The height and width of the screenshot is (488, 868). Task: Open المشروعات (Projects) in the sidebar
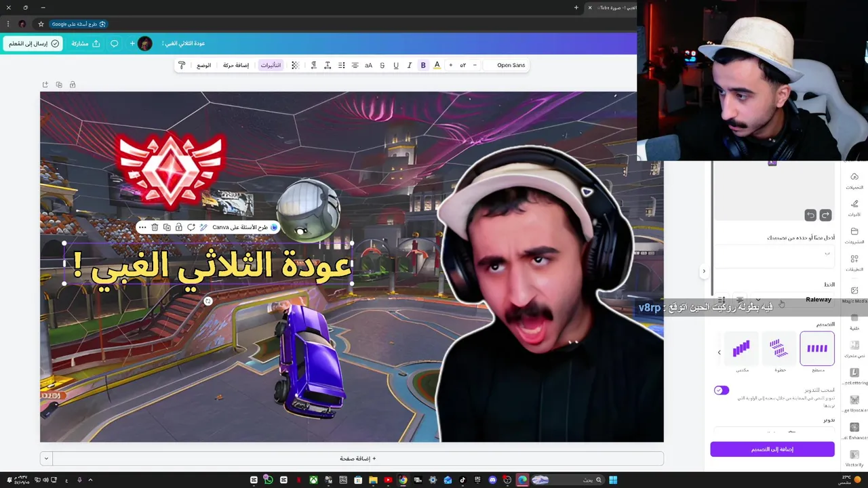pyautogui.click(x=854, y=235)
